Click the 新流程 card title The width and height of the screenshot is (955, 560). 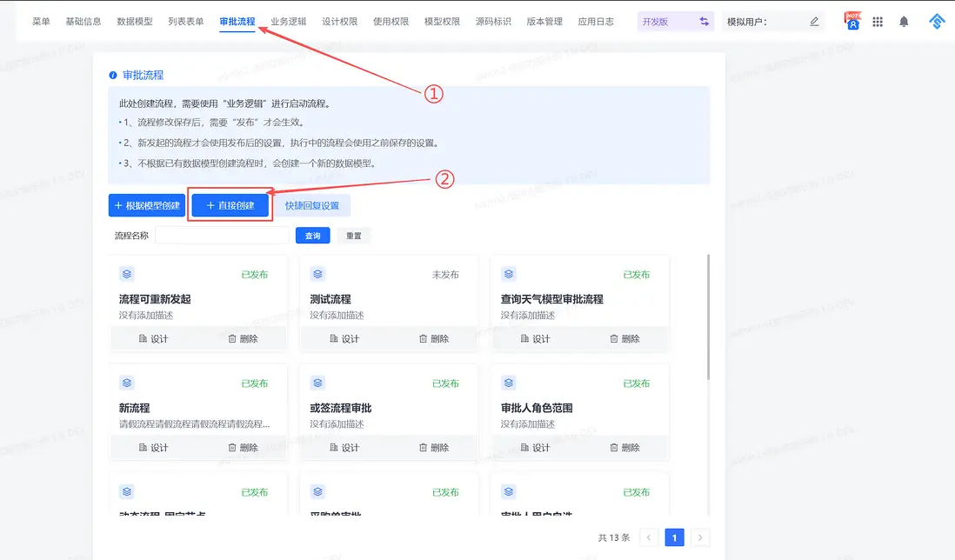(134, 408)
